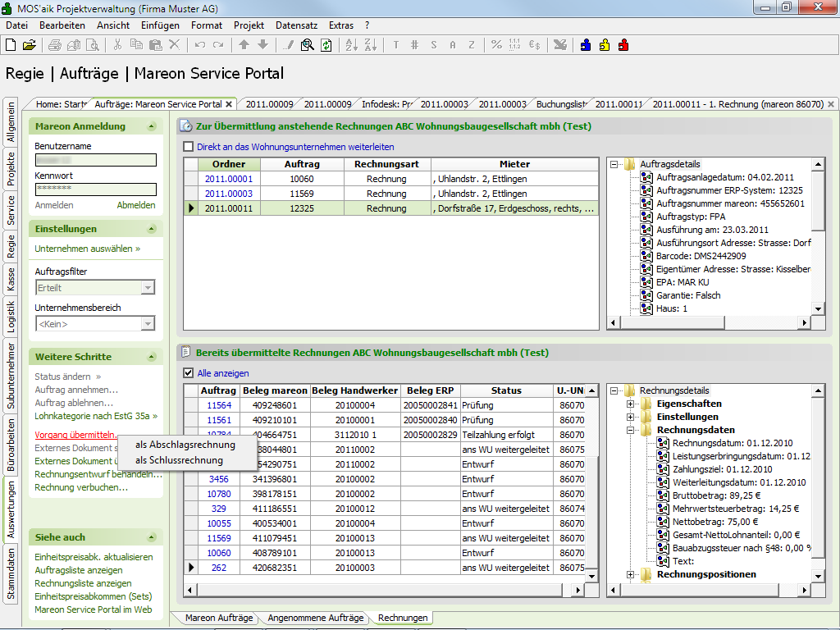The image size is (840, 630).
Task: Click the 'Status' column header
Action: (x=506, y=390)
